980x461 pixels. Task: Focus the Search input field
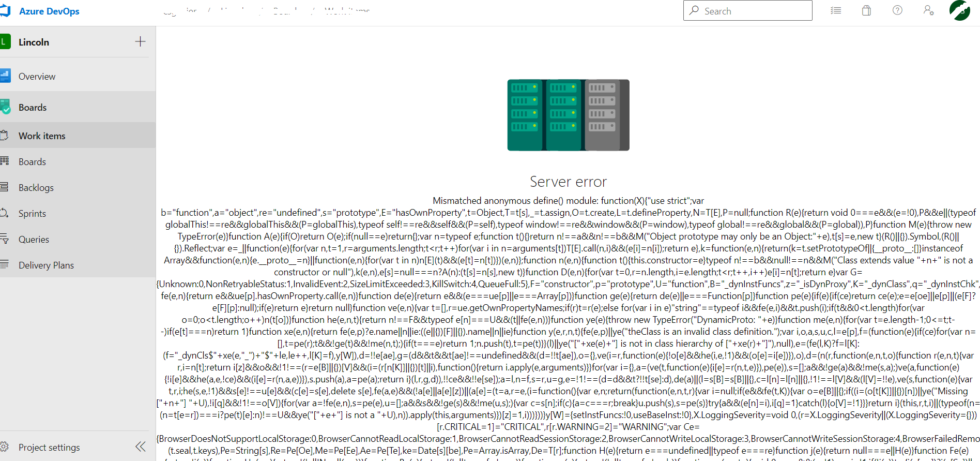tap(747, 10)
